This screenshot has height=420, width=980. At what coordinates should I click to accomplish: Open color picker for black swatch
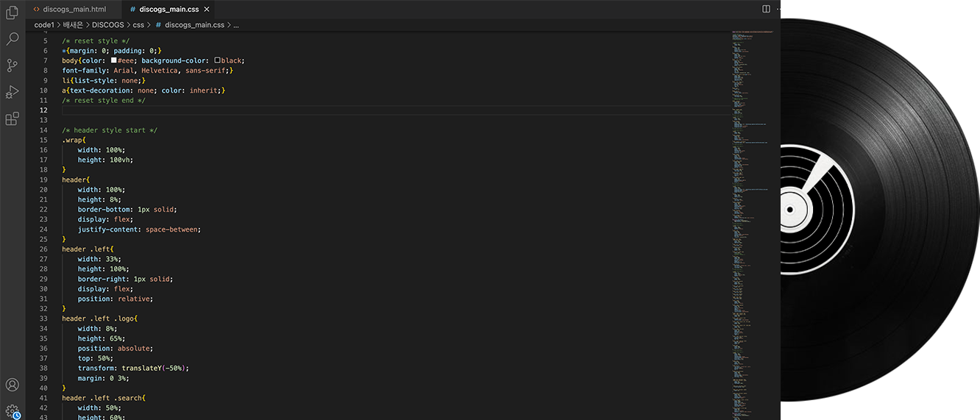pos(218,60)
